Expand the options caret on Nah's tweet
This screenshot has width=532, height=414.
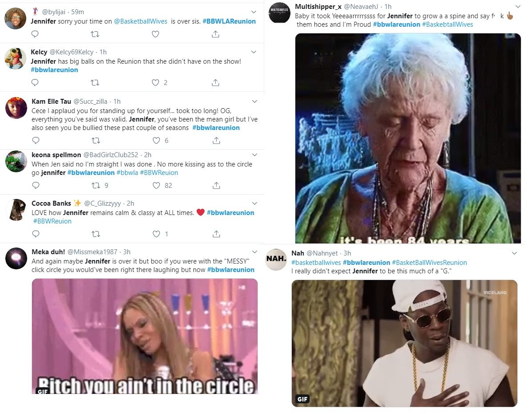coord(514,253)
